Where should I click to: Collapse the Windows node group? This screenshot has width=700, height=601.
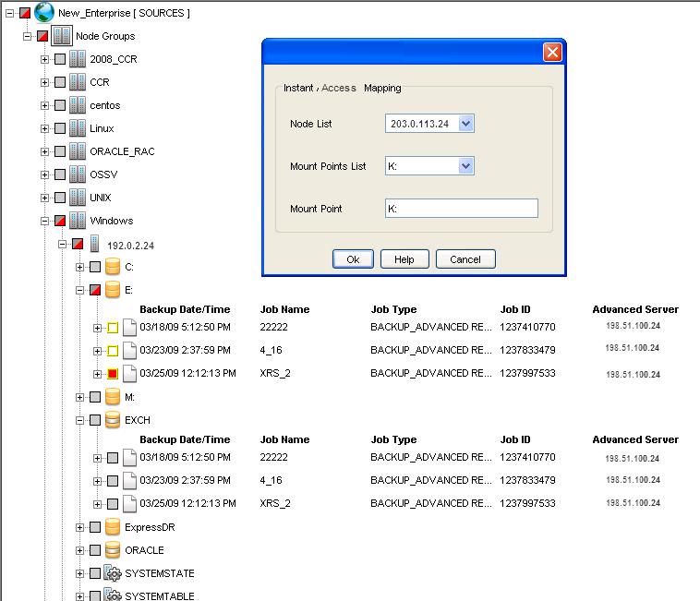pos(44,221)
